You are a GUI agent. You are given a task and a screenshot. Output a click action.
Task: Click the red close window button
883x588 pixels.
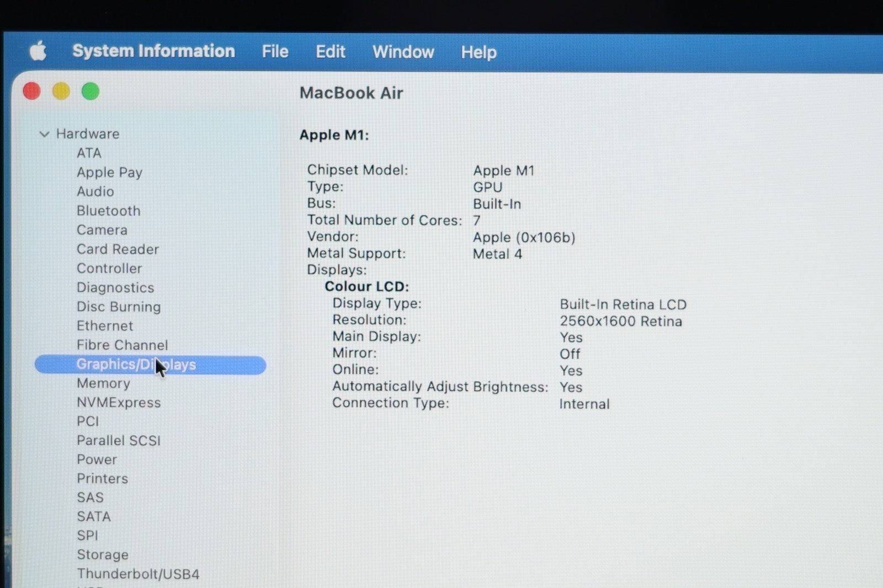32,92
